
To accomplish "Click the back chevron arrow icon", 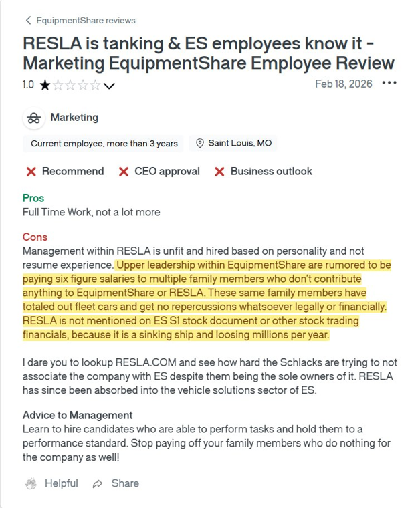I will tap(29, 21).
